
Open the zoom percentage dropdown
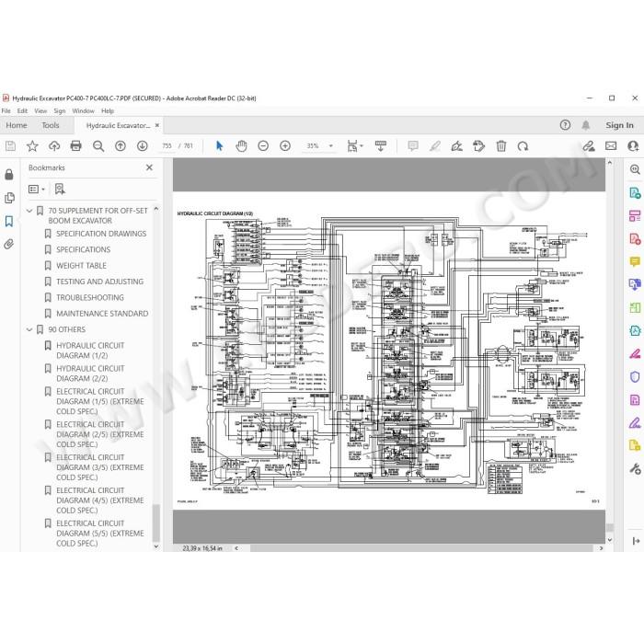pyautogui.click(x=330, y=145)
